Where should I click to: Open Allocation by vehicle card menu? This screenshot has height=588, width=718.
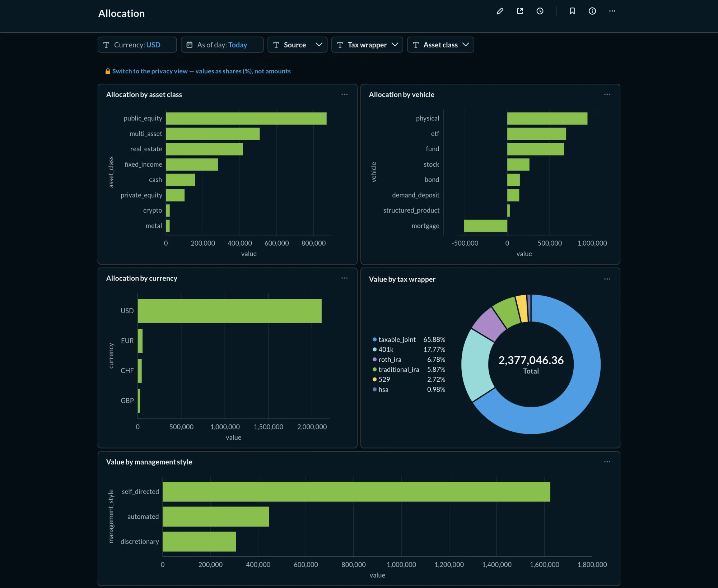click(607, 94)
